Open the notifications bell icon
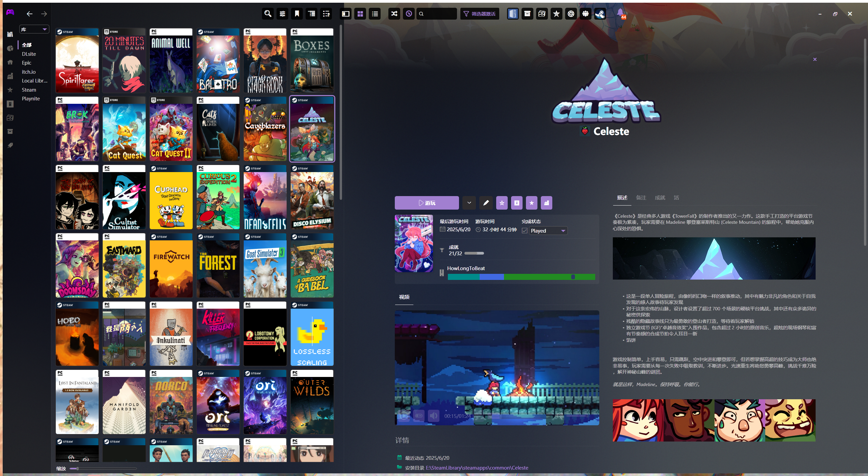Screen dimensions: 868x476 (x=620, y=14)
